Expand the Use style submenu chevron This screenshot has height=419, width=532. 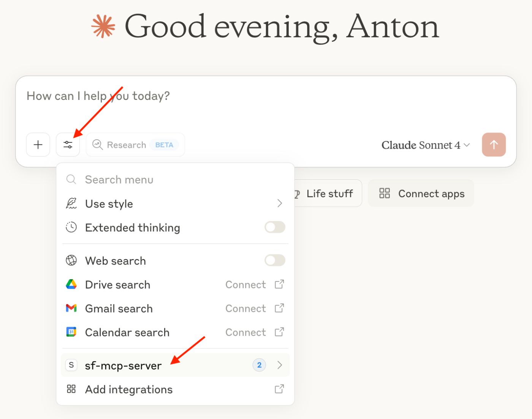point(280,204)
